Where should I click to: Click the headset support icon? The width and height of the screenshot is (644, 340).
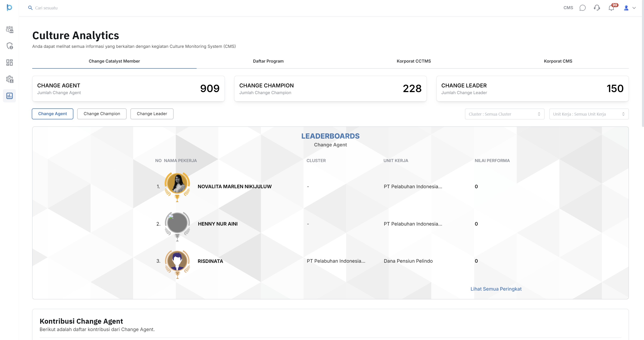click(x=597, y=8)
